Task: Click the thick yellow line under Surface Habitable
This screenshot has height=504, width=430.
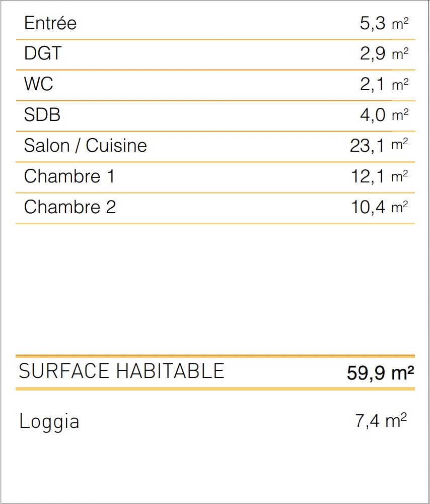Action: [215, 389]
